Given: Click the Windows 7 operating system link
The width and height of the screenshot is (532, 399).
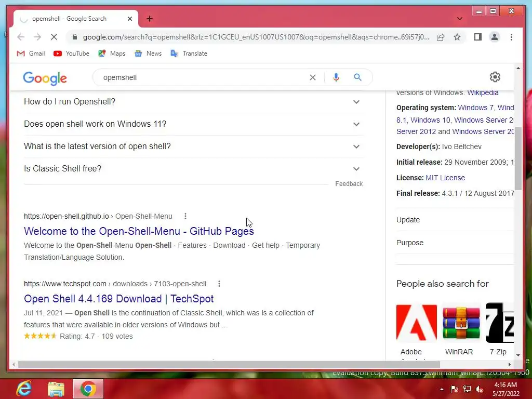Looking at the screenshot, I should coord(476,108).
